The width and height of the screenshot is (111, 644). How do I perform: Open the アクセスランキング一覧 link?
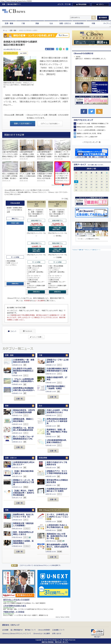[91, 142]
